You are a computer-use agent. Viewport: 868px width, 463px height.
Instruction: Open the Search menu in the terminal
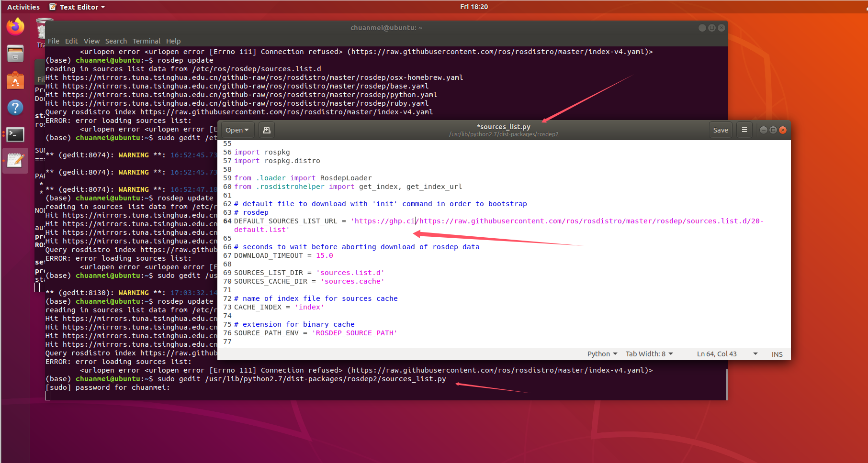[116, 41]
